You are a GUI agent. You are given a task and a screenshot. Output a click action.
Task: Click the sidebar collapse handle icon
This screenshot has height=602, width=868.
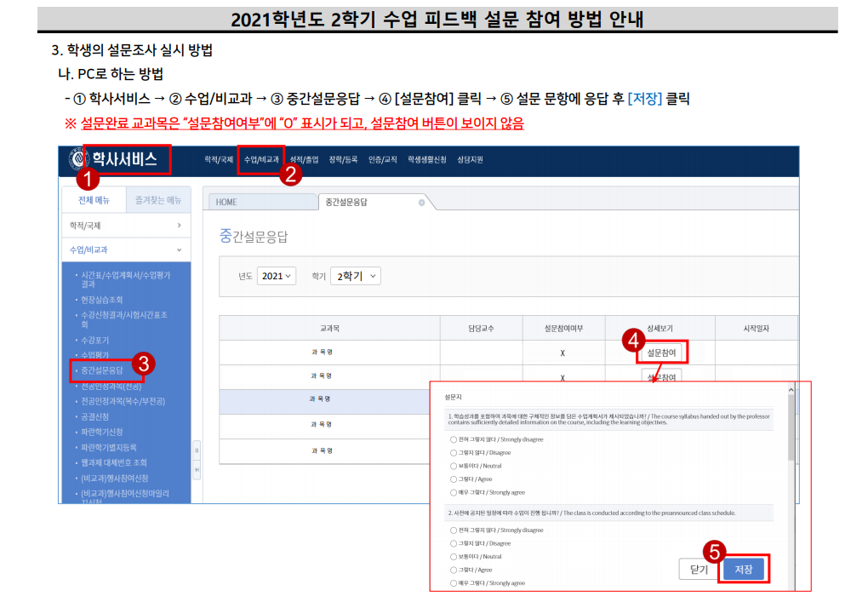point(197,449)
